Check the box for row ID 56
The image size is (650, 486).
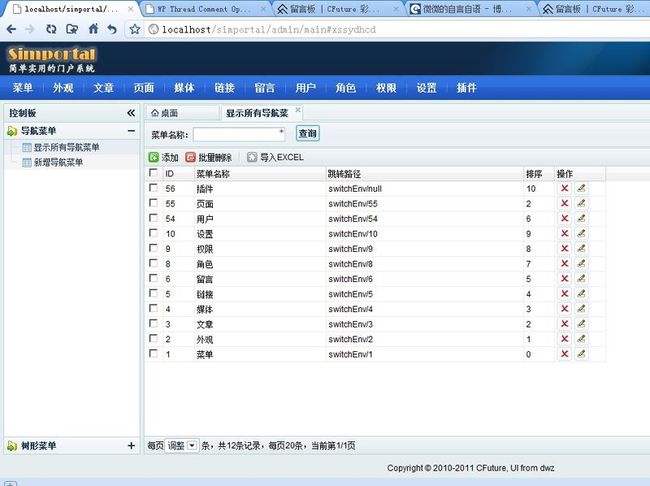click(153, 188)
